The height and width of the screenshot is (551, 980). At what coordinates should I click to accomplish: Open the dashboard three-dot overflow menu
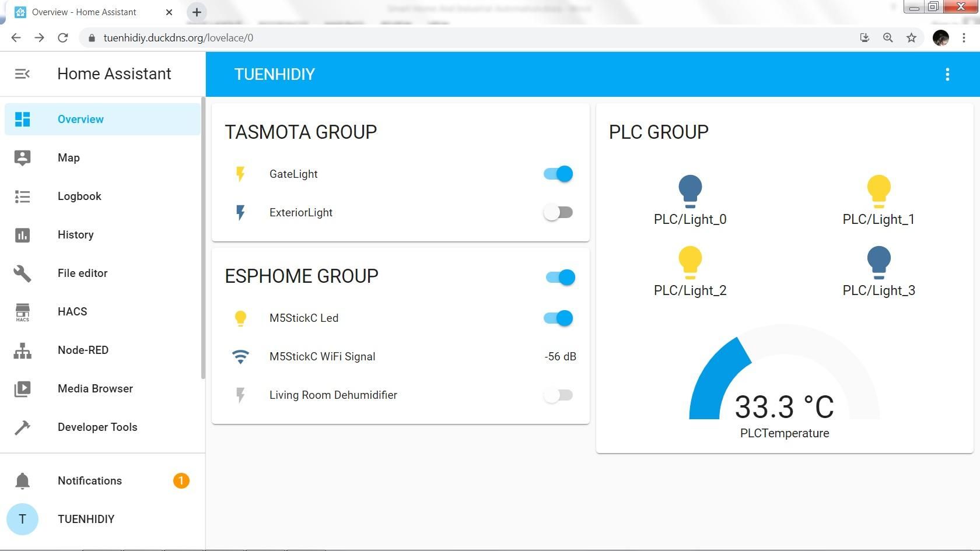pyautogui.click(x=947, y=74)
